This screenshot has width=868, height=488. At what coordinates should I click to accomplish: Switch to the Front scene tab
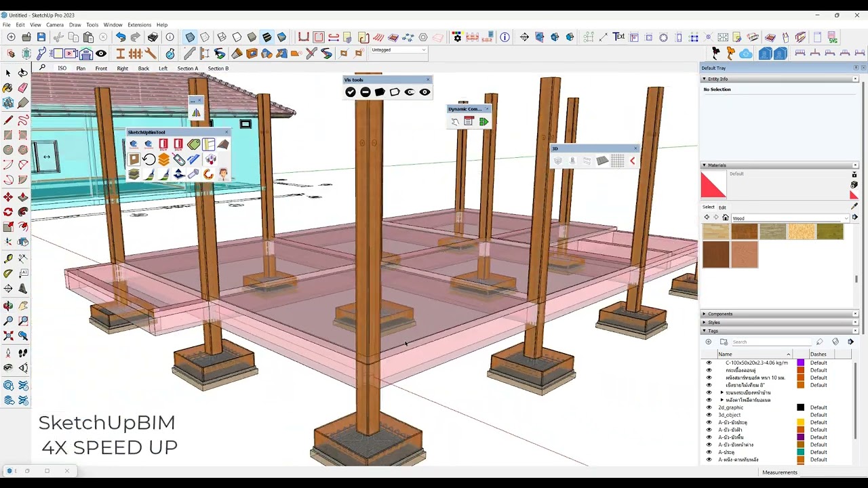[x=101, y=68]
